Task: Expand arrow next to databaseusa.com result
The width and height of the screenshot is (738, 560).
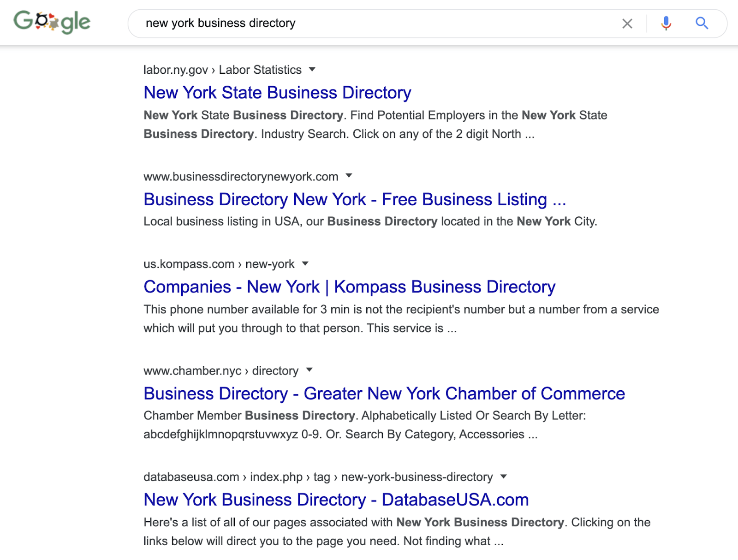Action: 504,477
